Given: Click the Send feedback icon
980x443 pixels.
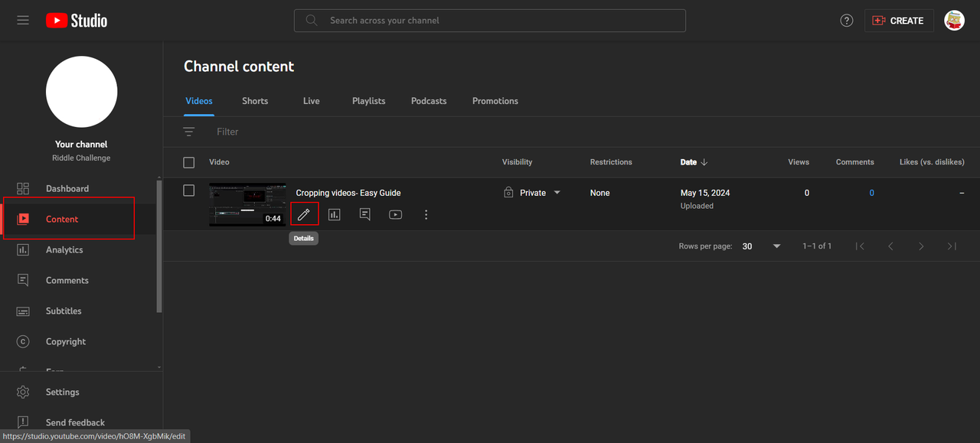Looking at the screenshot, I should (x=23, y=422).
